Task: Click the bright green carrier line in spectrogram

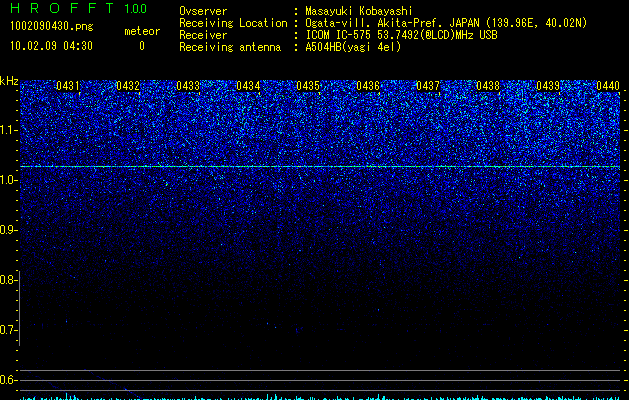Action: point(320,166)
